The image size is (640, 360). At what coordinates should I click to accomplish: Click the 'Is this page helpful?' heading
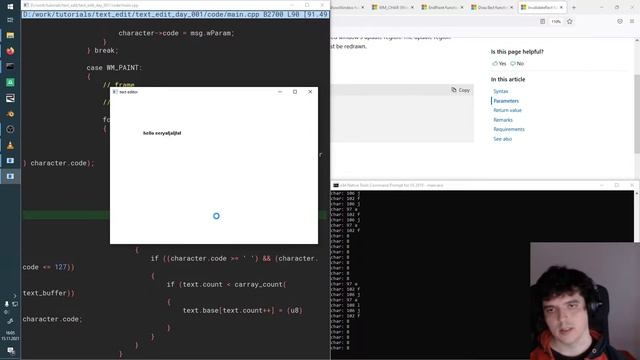pos(517,52)
